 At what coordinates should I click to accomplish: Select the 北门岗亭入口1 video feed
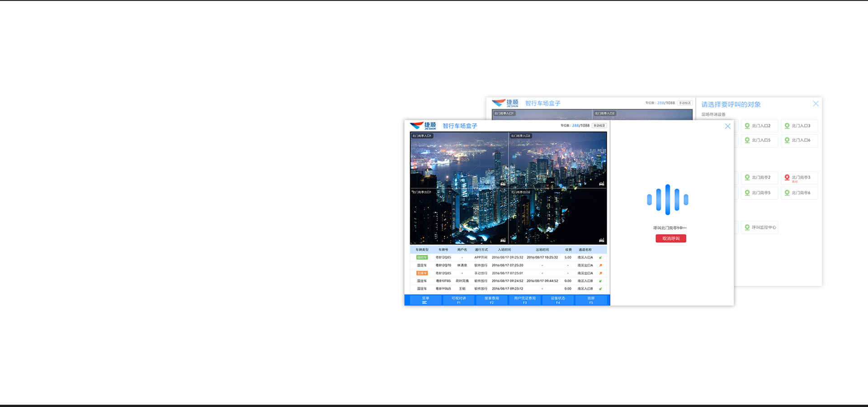pyautogui.click(x=459, y=160)
